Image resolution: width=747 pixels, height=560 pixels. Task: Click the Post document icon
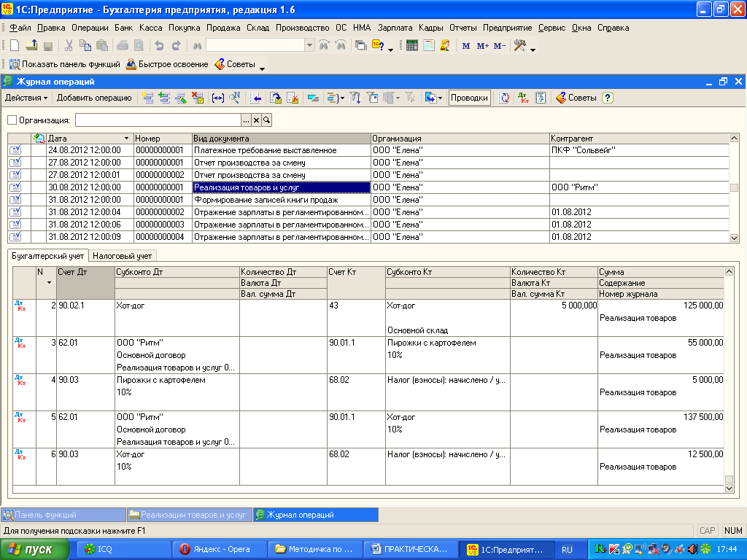pos(276,98)
